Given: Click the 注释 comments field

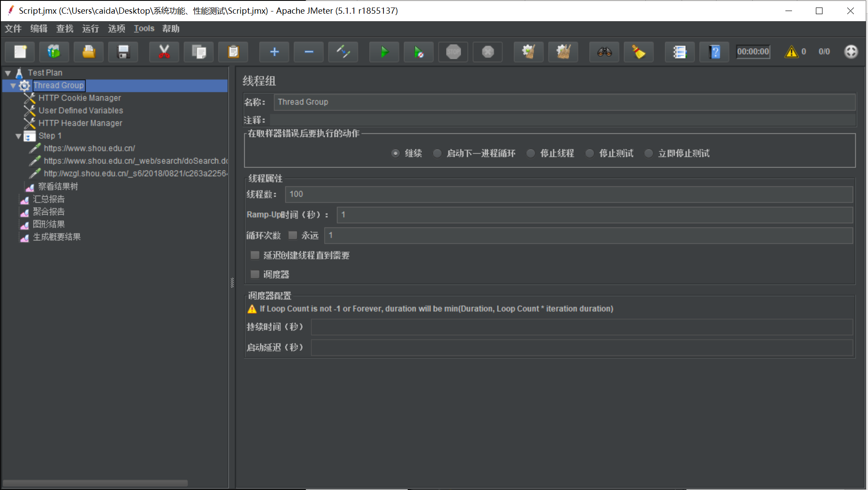Looking at the screenshot, I should coord(563,120).
